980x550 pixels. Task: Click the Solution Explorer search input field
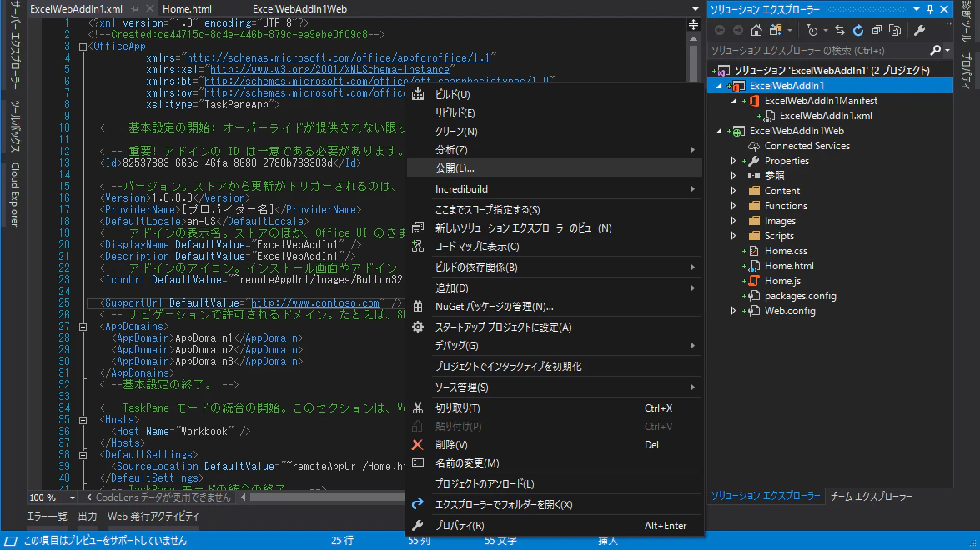click(x=819, y=51)
